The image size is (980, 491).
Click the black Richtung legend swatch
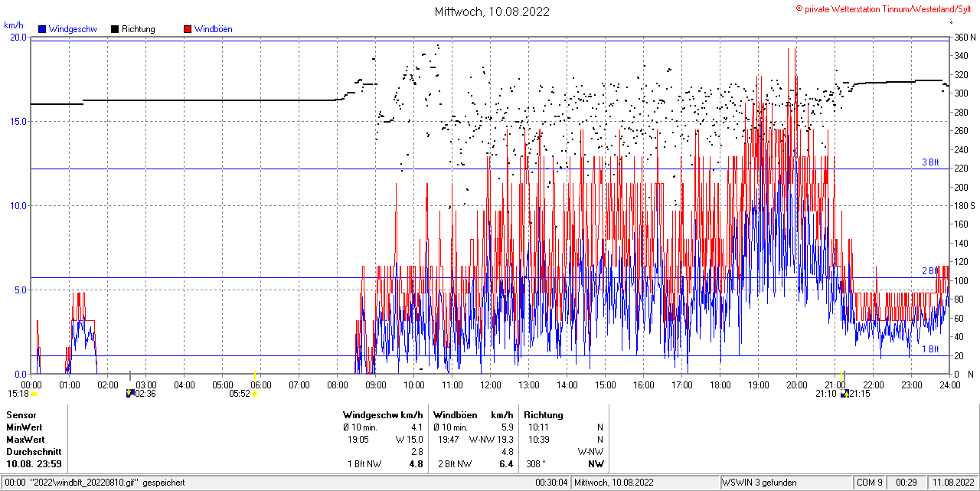(x=115, y=29)
